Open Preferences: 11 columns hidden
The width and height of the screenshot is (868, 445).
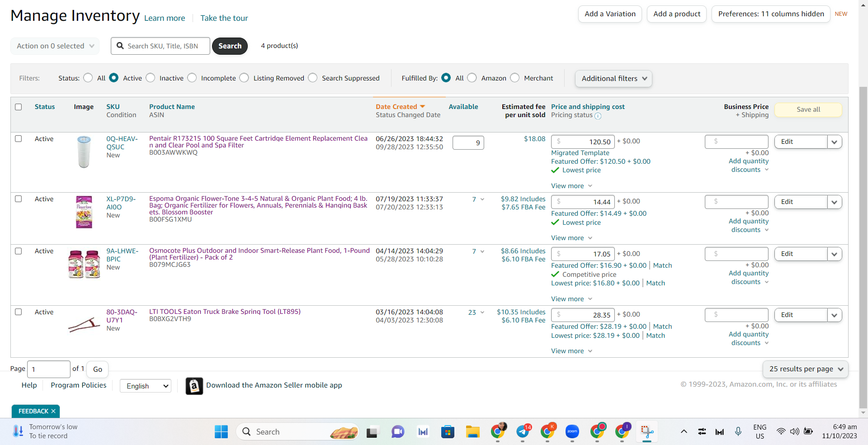coord(771,14)
